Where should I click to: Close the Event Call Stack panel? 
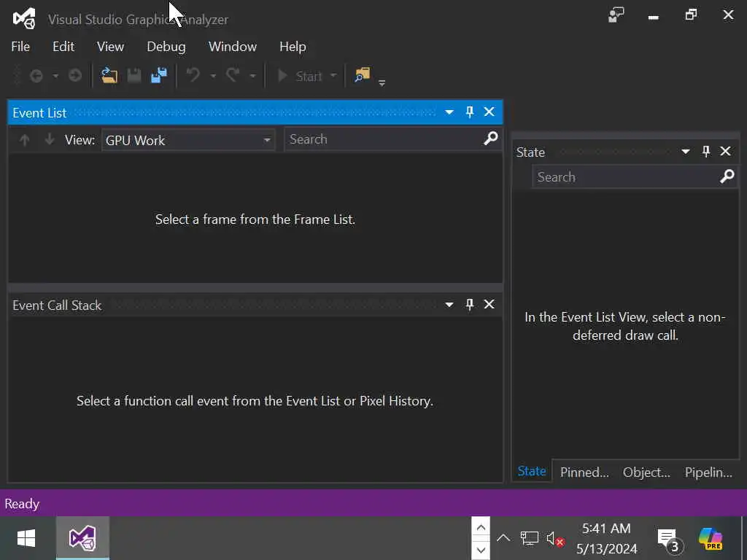click(489, 304)
